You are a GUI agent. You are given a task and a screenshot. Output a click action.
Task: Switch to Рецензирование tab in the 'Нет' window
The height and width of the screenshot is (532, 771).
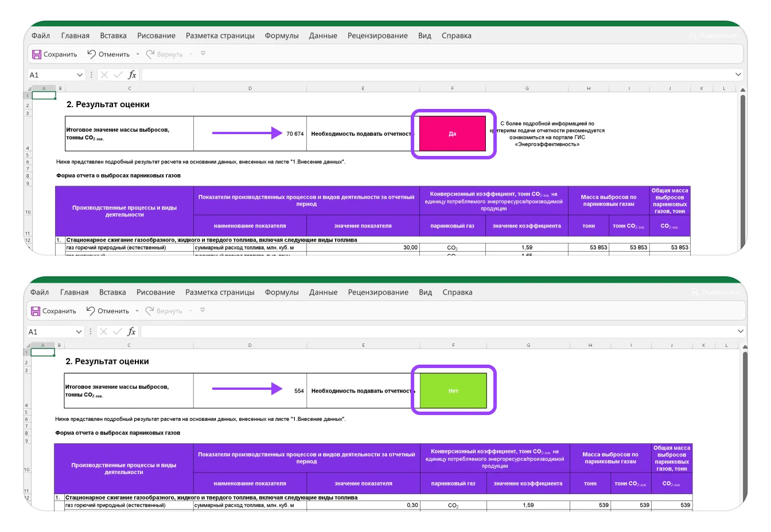(x=378, y=292)
